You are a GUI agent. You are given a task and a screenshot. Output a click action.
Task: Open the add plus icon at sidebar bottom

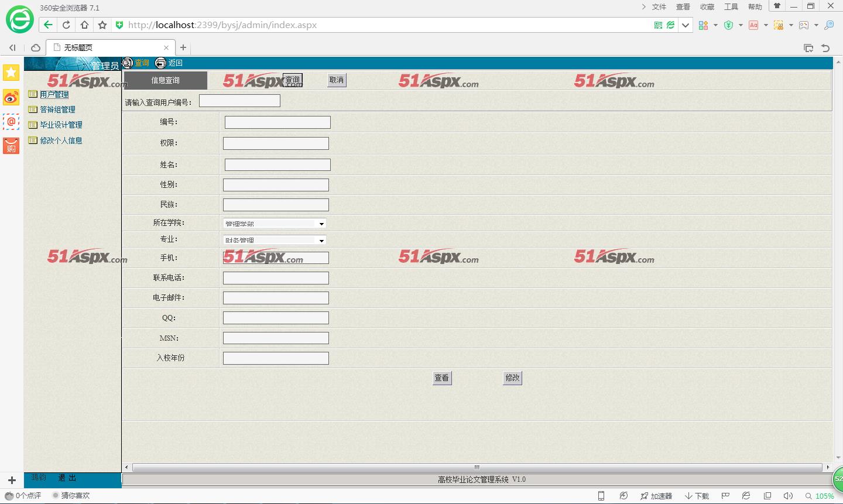(11, 481)
